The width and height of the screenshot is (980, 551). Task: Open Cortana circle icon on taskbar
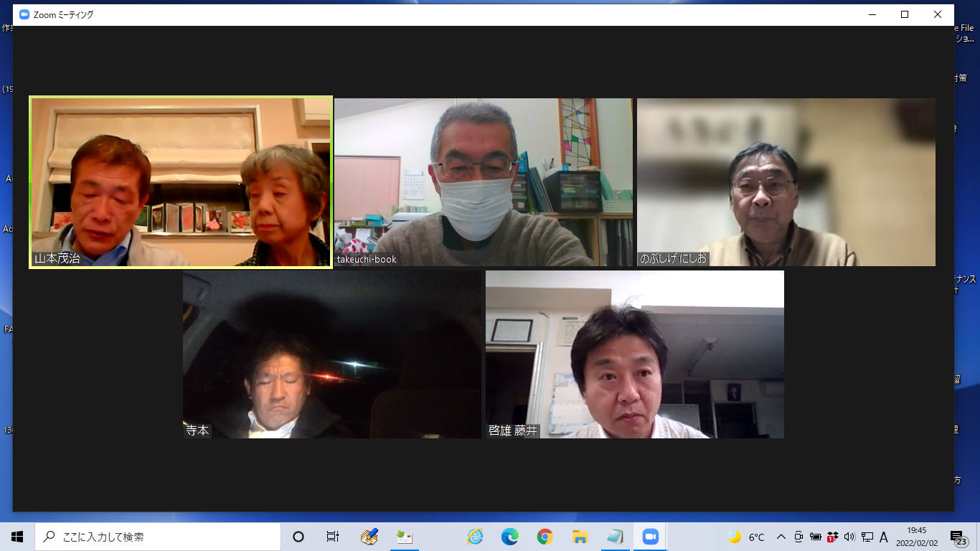click(x=298, y=537)
